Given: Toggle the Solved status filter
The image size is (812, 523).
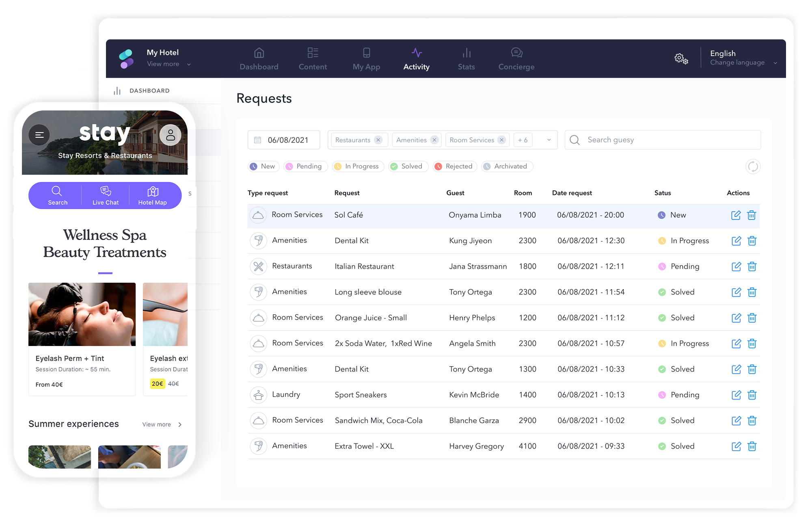Looking at the screenshot, I should click(x=408, y=166).
